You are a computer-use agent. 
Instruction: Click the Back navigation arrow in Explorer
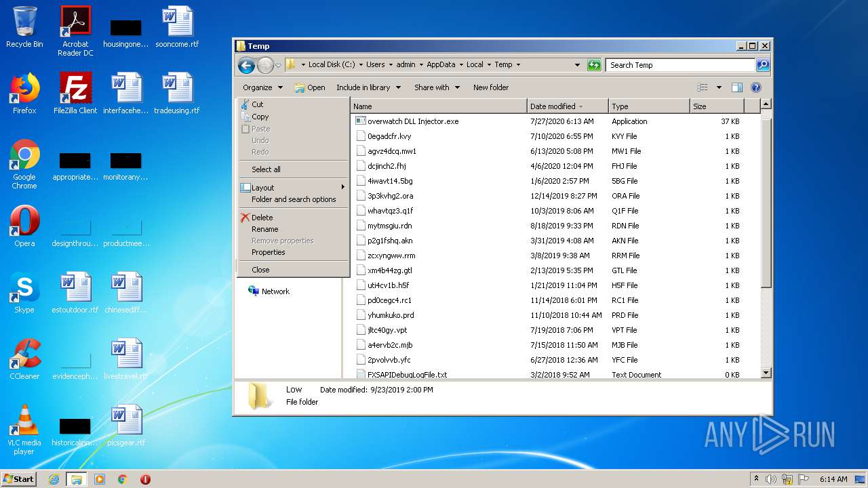pyautogui.click(x=247, y=65)
